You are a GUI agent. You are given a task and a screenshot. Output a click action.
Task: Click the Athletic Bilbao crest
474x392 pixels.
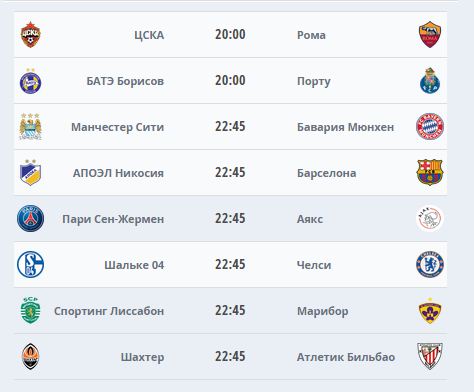(430, 356)
